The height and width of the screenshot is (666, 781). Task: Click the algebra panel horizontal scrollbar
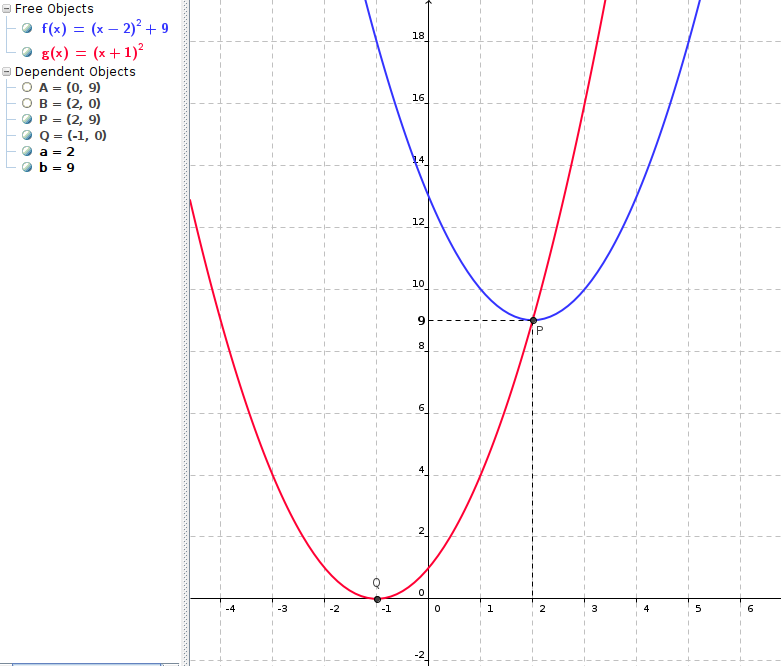point(82,662)
